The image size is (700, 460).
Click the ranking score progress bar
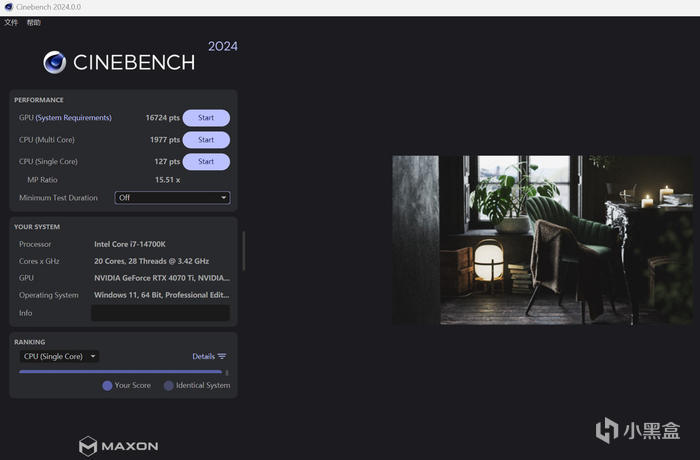tap(121, 372)
